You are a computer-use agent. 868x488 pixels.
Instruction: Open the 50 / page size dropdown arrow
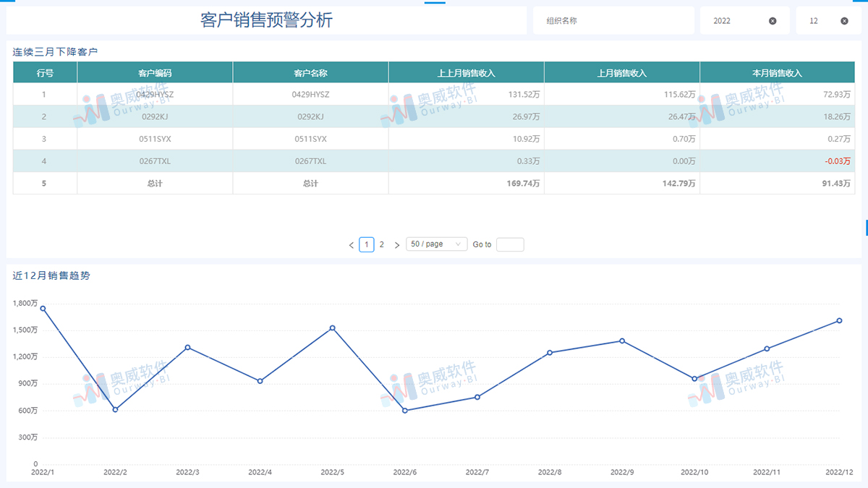[457, 244]
